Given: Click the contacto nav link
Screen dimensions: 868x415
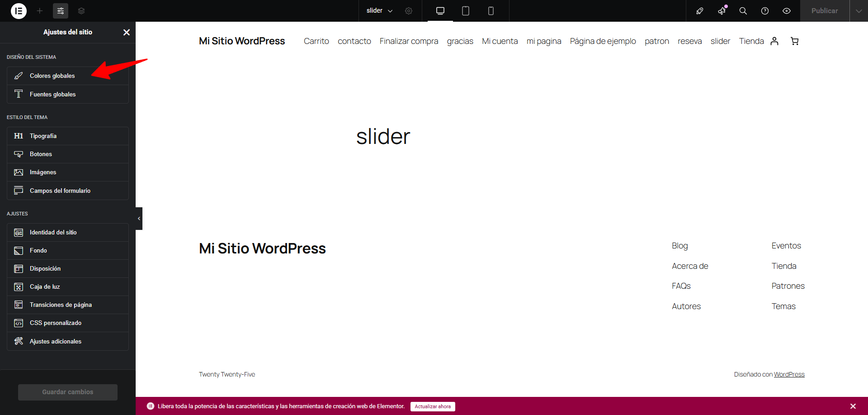Looking at the screenshot, I should [x=354, y=41].
